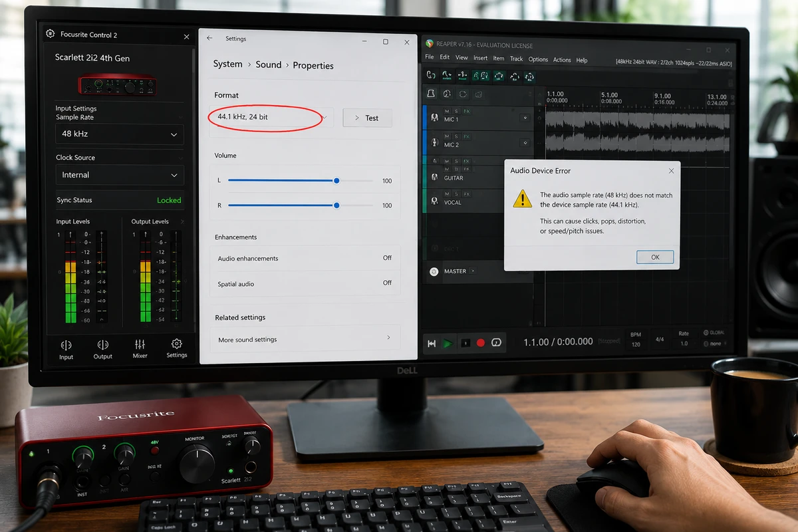Start playback with the green Play button
The height and width of the screenshot is (532, 798).
point(448,343)
